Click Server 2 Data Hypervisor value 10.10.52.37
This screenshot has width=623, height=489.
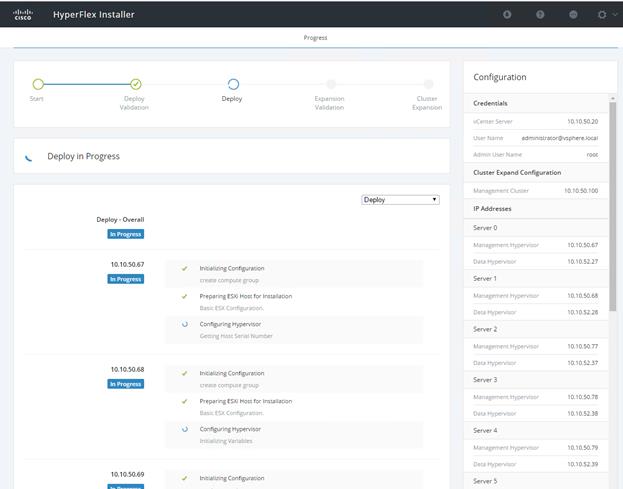pos(582,363)
